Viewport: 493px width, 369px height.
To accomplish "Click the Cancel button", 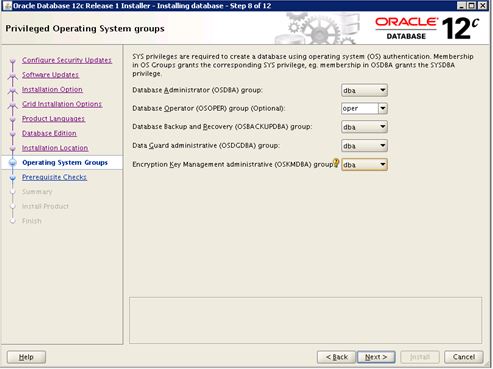I will pyautogui.click(x=464, y=357).
